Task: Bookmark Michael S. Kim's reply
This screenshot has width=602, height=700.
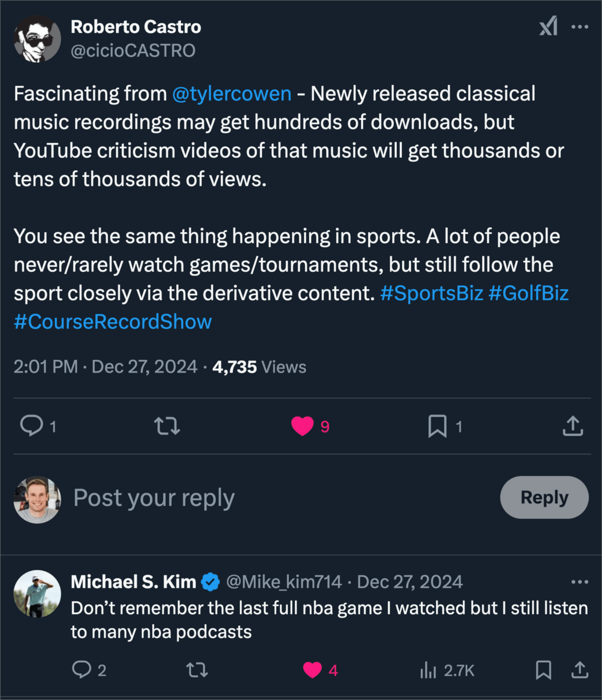Action: click(543, 670)
